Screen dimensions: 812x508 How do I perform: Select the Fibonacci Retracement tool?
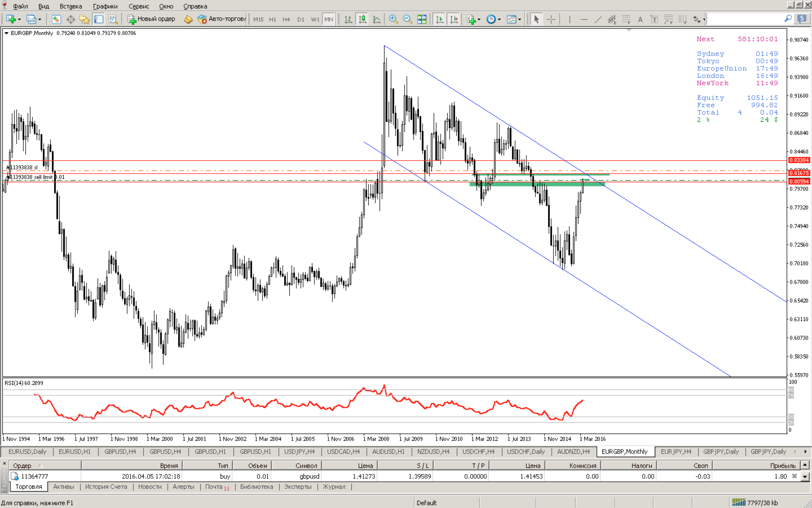[626, 19]
